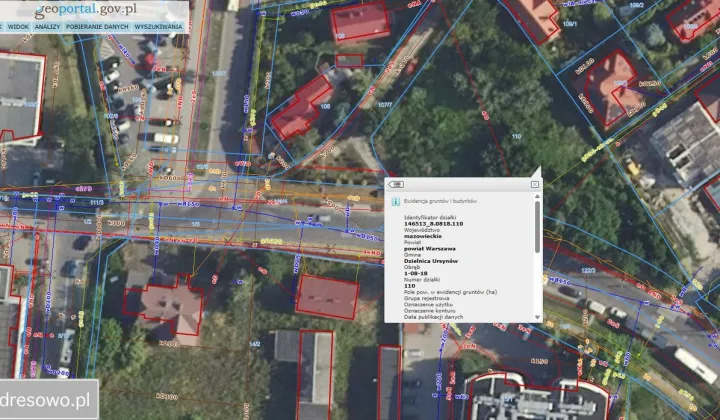Screen dimensions: 720x420
Task: Open the ANALIZY menu
Action: click(x=47, y=27)
